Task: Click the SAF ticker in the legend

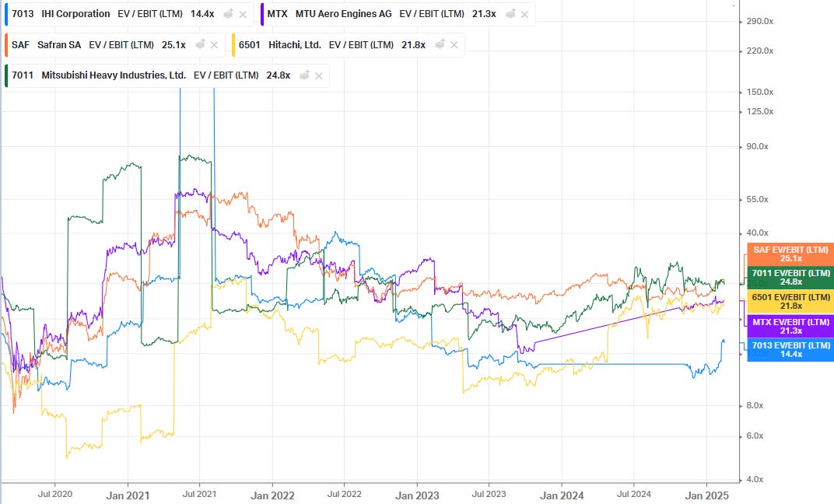Action: [x=20, y=44]
